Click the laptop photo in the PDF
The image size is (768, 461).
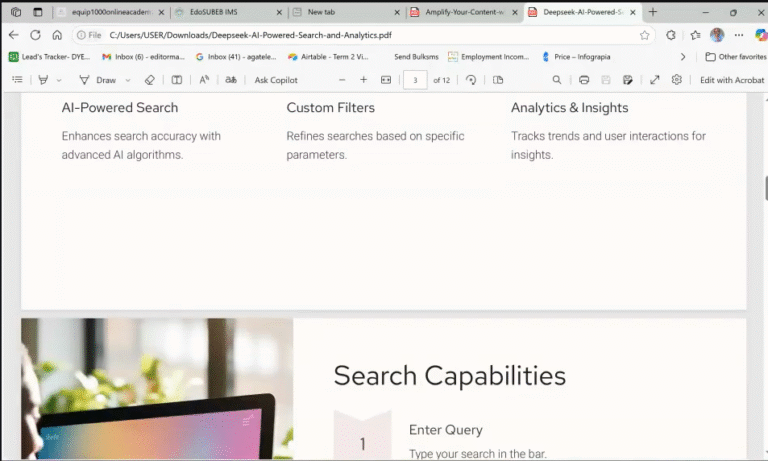coord(157,388)
